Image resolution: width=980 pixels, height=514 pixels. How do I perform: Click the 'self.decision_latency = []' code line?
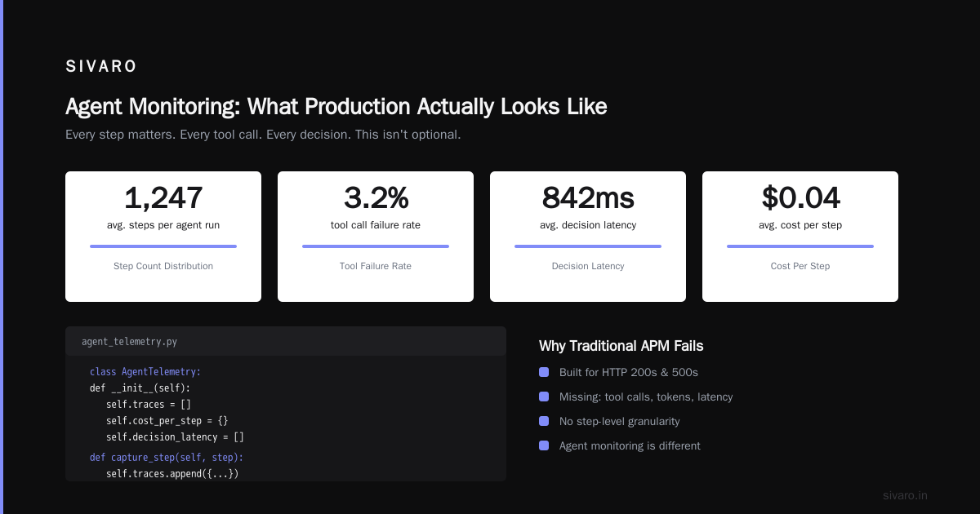(x=176, y=437)
